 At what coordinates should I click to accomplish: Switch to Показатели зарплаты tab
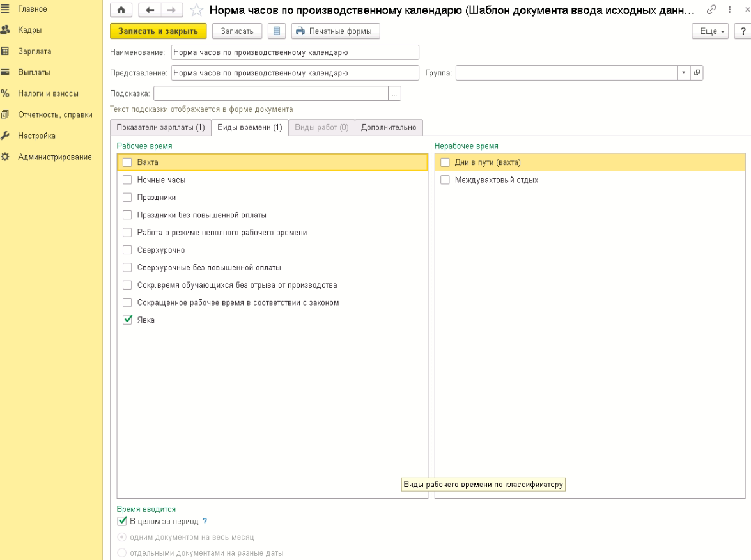[160, 127]
